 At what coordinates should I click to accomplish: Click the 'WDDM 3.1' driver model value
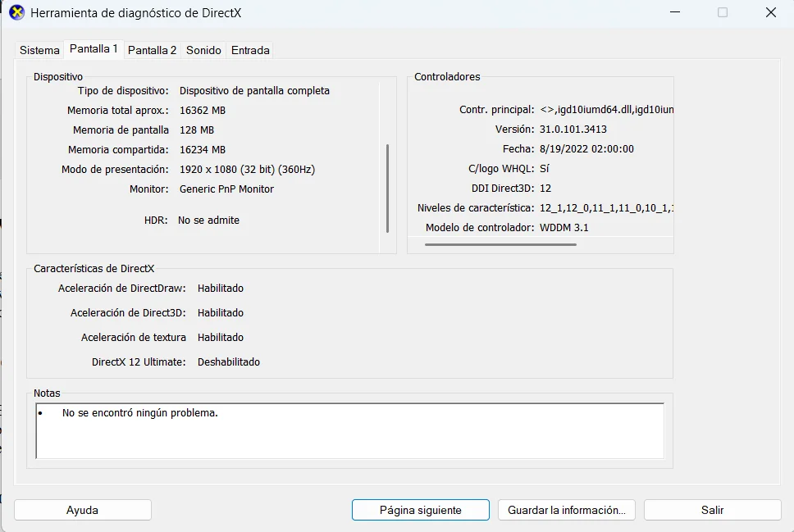pos(564,228)
